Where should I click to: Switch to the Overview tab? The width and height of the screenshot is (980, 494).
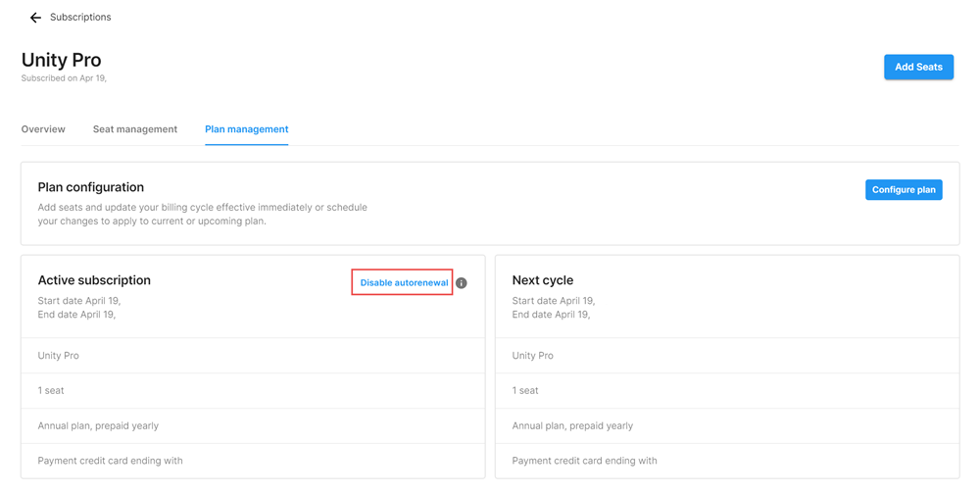(x=43, y=129)
